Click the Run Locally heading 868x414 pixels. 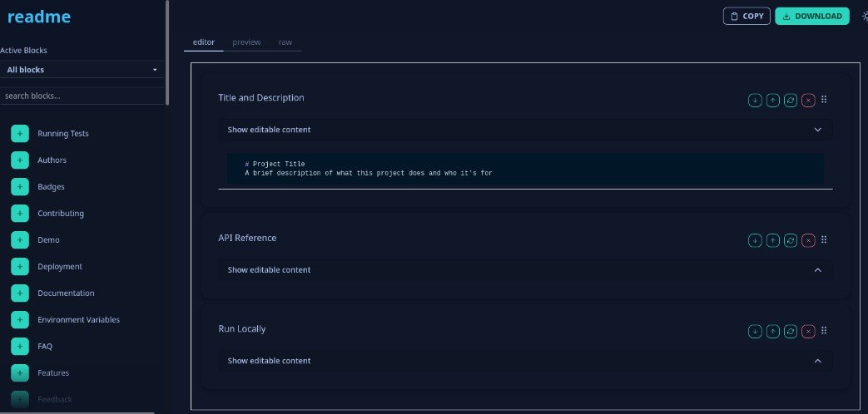point(242,328)
